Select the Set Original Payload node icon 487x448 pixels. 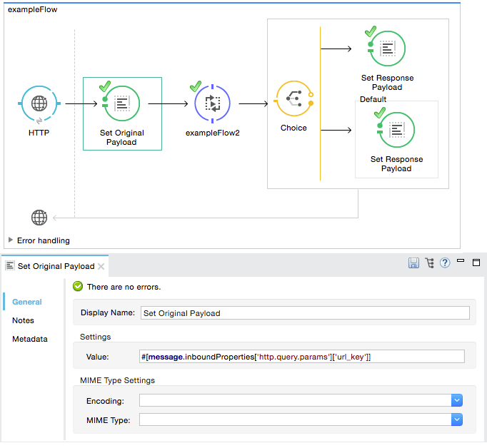tap(121, 103)
